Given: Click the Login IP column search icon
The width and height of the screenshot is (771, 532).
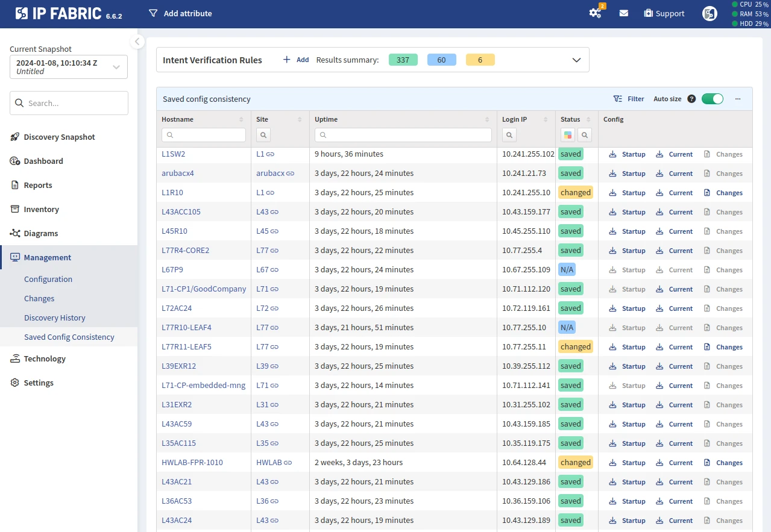Looking at the screenshot, I should 509,135.
